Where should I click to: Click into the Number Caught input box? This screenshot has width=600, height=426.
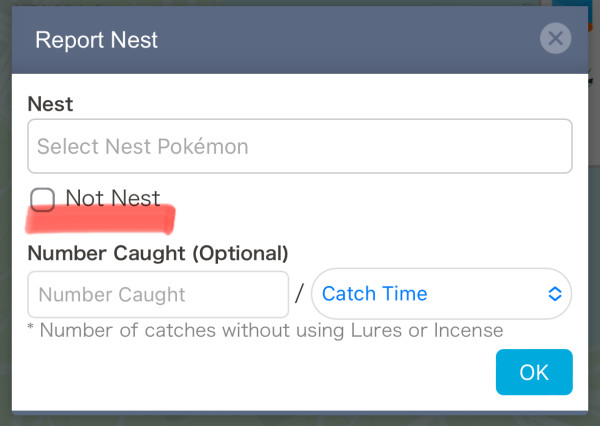tap(158, 294)
